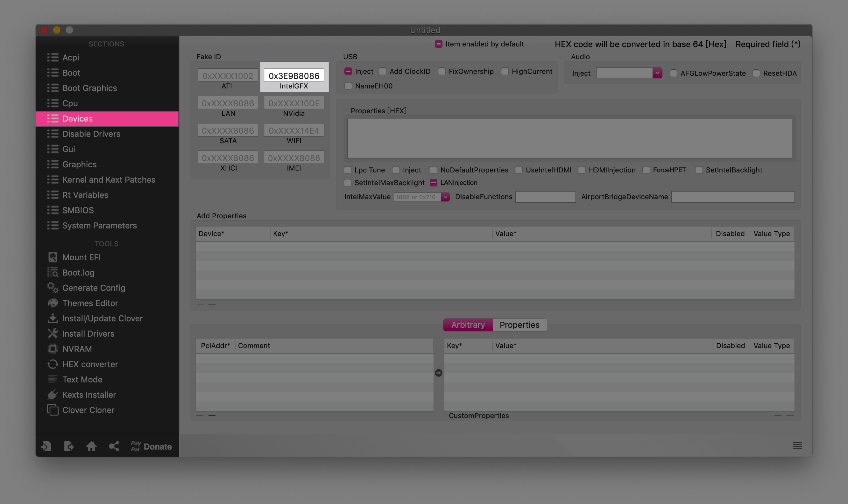Screen dimensions: 848x504
Task: Enable NameEH00 checkbox
Action: pos(348,86)
